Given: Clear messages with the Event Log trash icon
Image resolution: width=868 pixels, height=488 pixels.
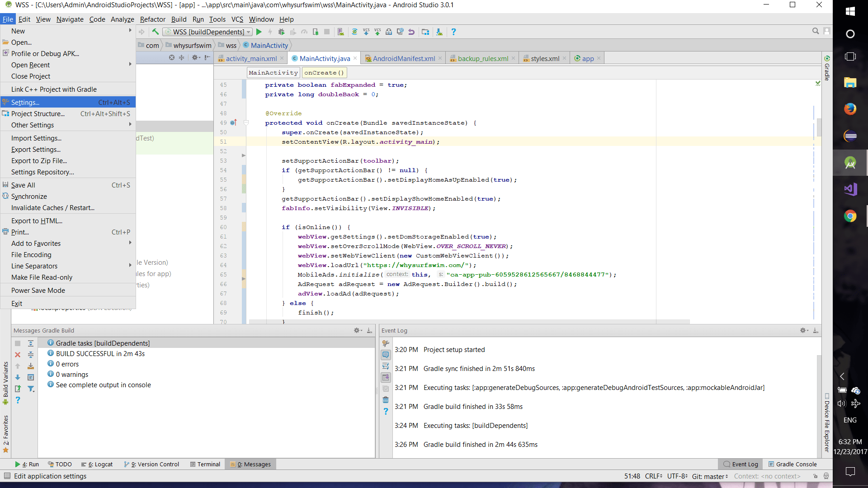Looking at the screenshot, I should 386,399.
